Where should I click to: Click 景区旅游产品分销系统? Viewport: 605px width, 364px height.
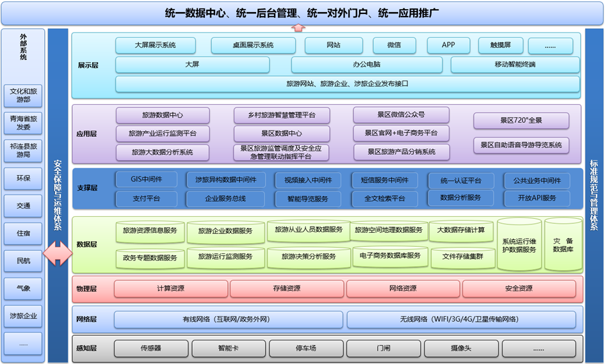click(x=401, y=152)
